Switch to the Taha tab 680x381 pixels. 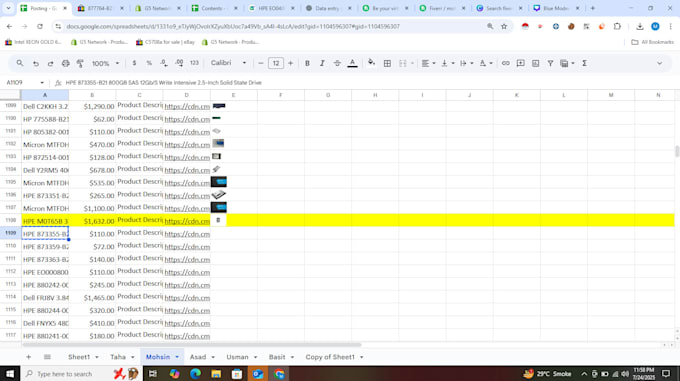click(118, 357)
